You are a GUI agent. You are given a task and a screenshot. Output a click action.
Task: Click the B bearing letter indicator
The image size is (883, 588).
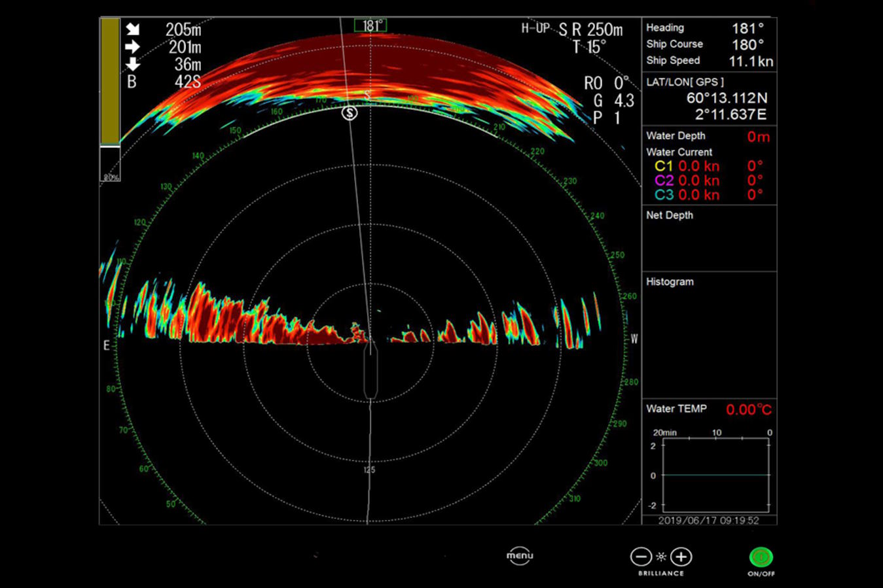pyautogui.click(x=132, y=82)
